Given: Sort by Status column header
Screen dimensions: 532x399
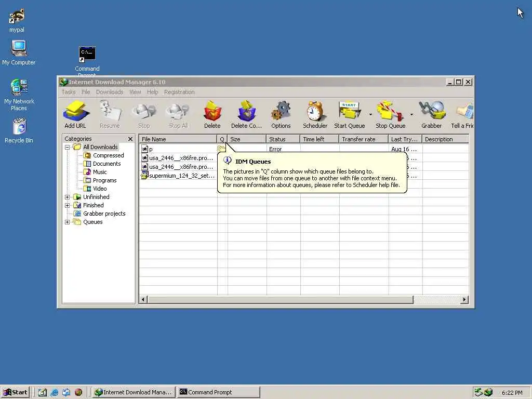Looking at the screenshot, I should (x=283, y=139).
